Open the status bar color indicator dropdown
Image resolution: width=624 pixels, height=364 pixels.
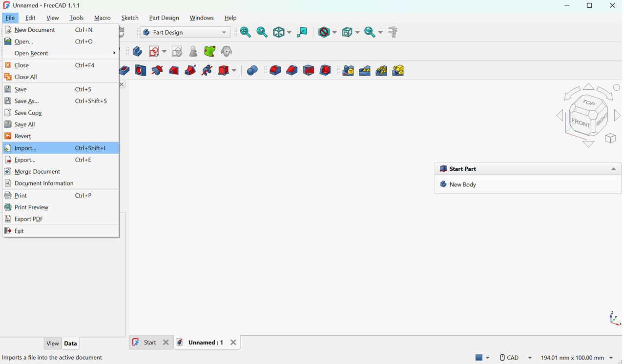[x=482, y=358]
